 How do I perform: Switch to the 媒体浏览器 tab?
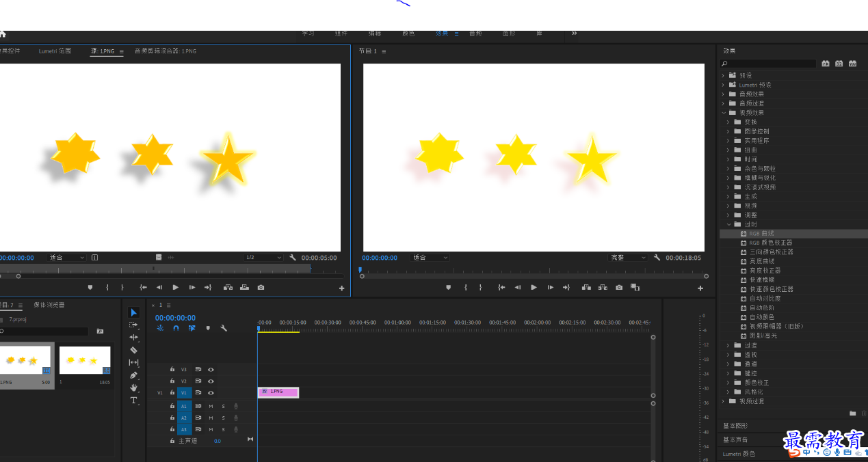click(x=49, y=305)
